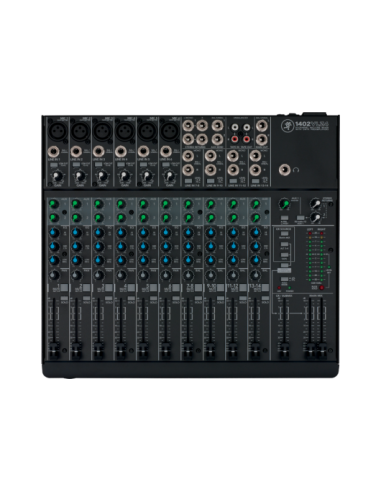Click the Aux Send 1 jack
Screen dimensions: 381x492
tap(217, 126)
